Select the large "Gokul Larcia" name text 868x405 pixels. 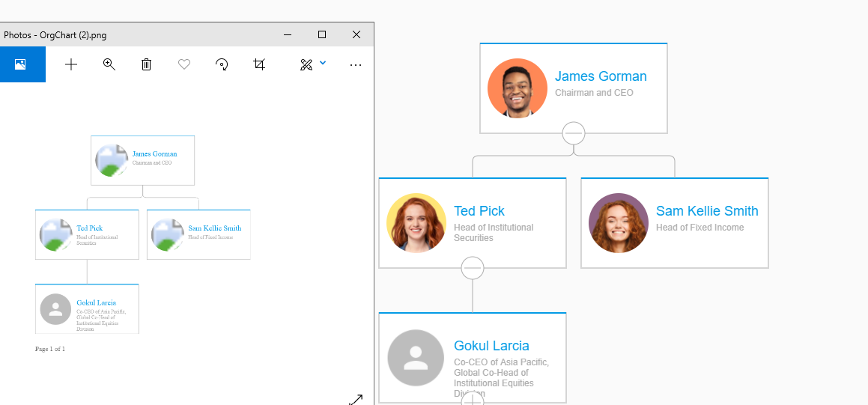point(491,346)
